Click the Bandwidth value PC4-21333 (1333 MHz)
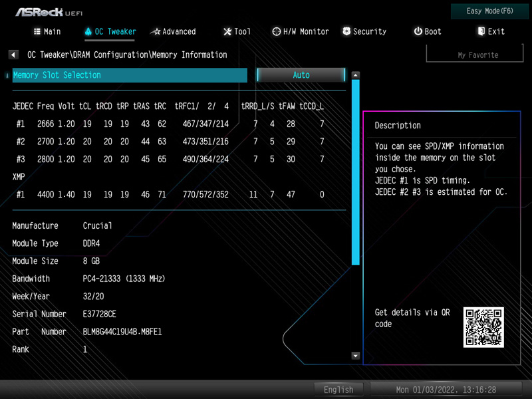532x399 pixels. [x=124, y=279]
